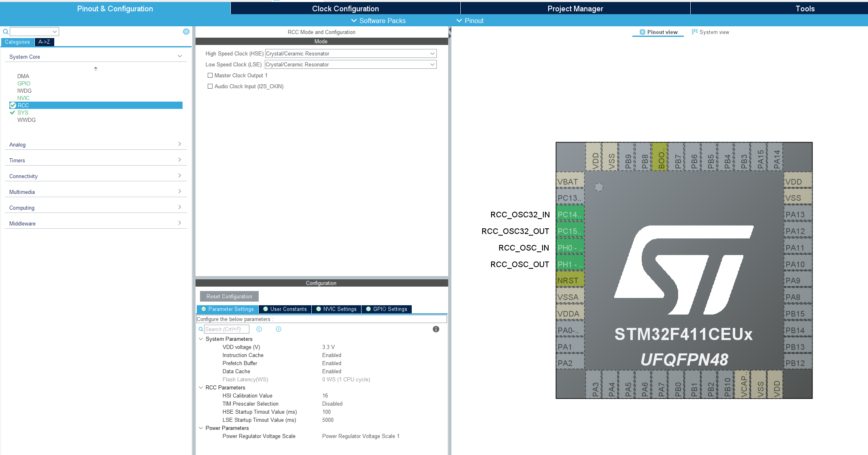Click the parameter Search (Ctrl+F) field
Image resolution: width=868 pixels, height=455 pixels.
(226, 329)
